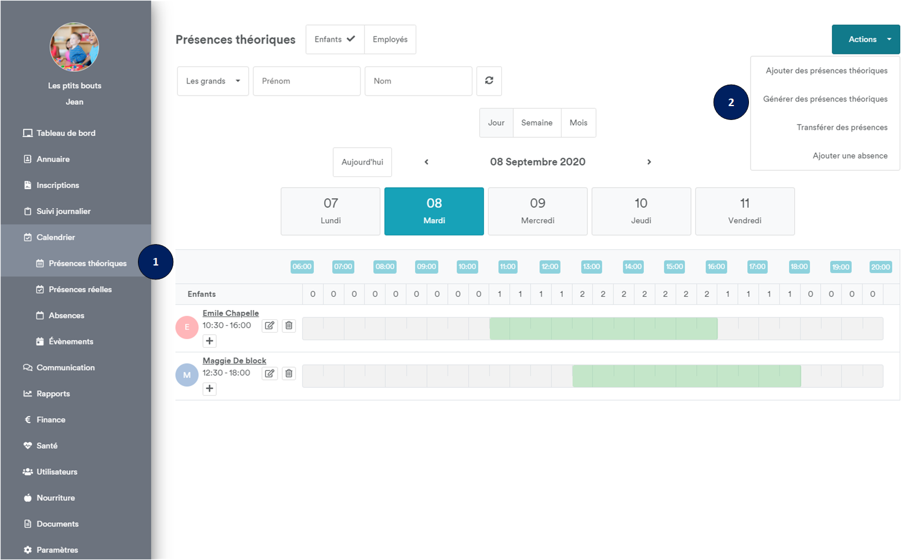Expand the Actions dropdown button

point(865,39)
